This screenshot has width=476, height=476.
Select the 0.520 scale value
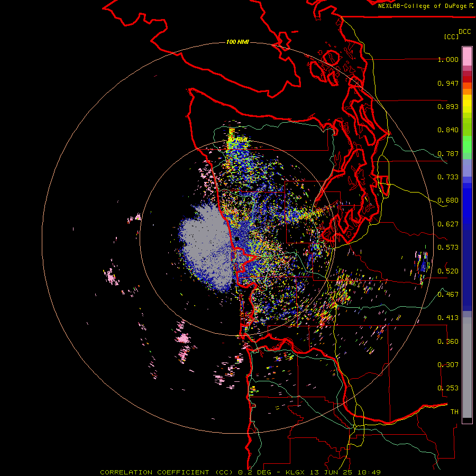click(x=448, y=271)
